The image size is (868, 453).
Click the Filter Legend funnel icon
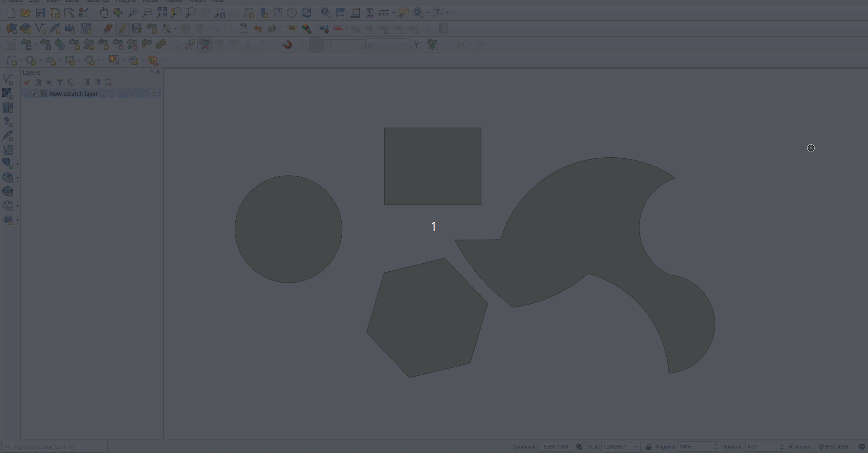coord(60,82)
